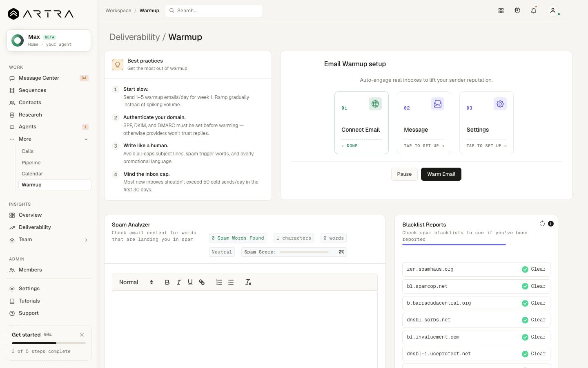Viewport: 588px width, 368px height.
Task: Click the Spam Score progress bar
Action: click(304, 252)
